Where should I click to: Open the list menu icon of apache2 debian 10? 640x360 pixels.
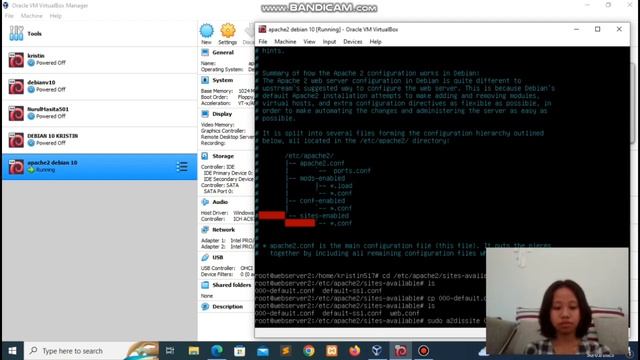click(182, 167)
